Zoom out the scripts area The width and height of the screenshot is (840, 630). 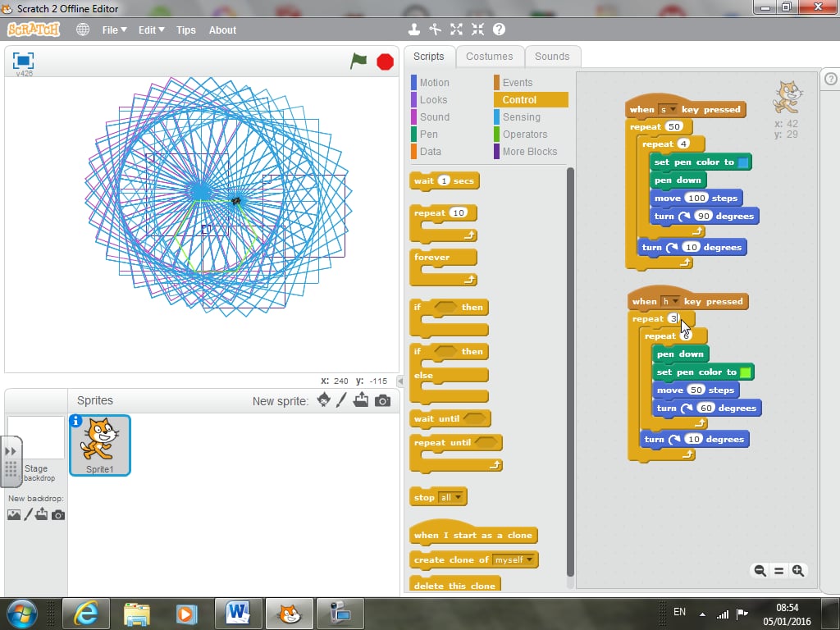[760, 571]
